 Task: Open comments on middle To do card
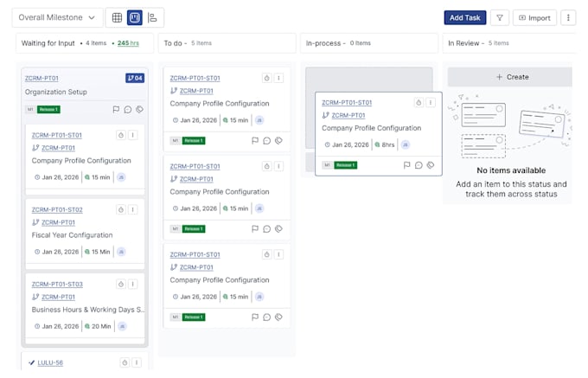click(266, 228)
